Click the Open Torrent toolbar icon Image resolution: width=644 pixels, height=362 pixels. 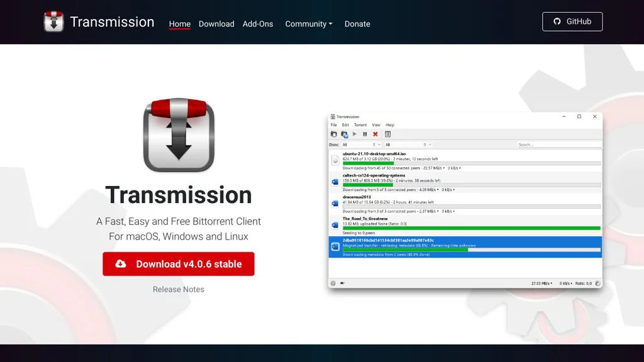(333, 134)
